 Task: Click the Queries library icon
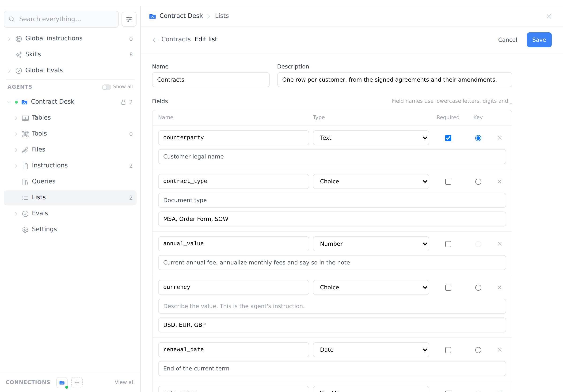coord(25,182)
